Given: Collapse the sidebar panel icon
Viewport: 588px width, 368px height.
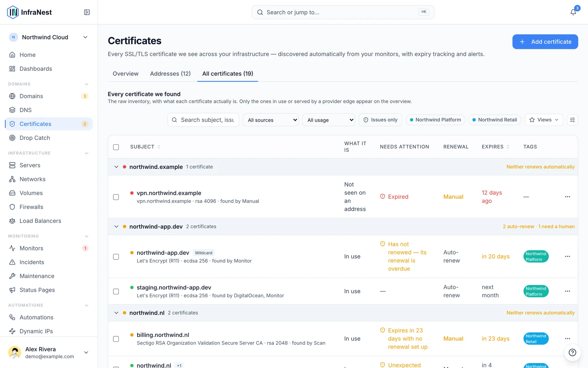Looking at the screenshot, I should coord(87,12).
